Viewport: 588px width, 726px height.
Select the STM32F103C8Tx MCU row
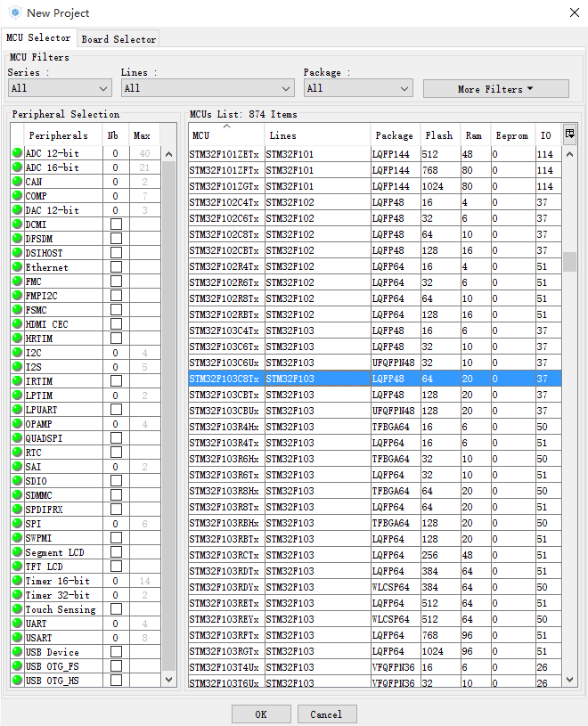coord(375,379)
